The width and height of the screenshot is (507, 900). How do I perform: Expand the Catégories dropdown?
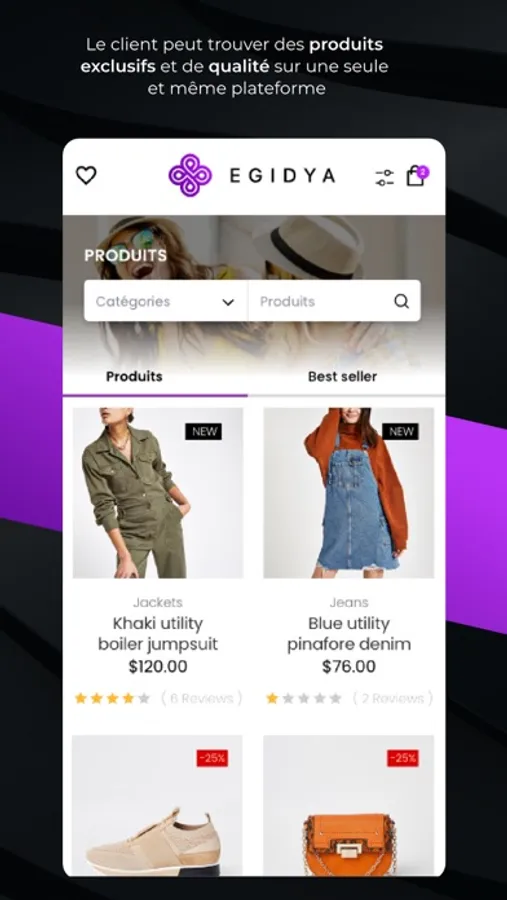tap(166, 301)
